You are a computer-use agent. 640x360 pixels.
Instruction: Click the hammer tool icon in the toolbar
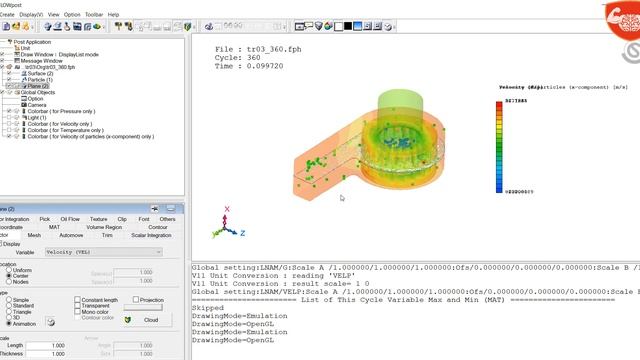[118, 27]
